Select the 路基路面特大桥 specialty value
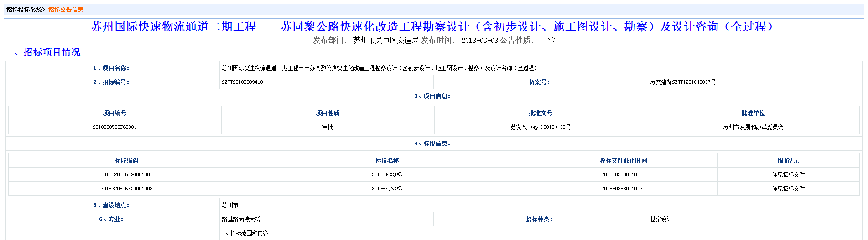 [241, 219]
